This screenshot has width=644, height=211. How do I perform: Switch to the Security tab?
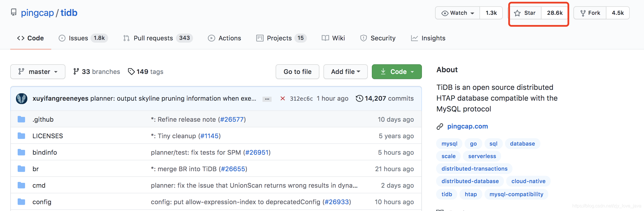click(x=378, y=38)
